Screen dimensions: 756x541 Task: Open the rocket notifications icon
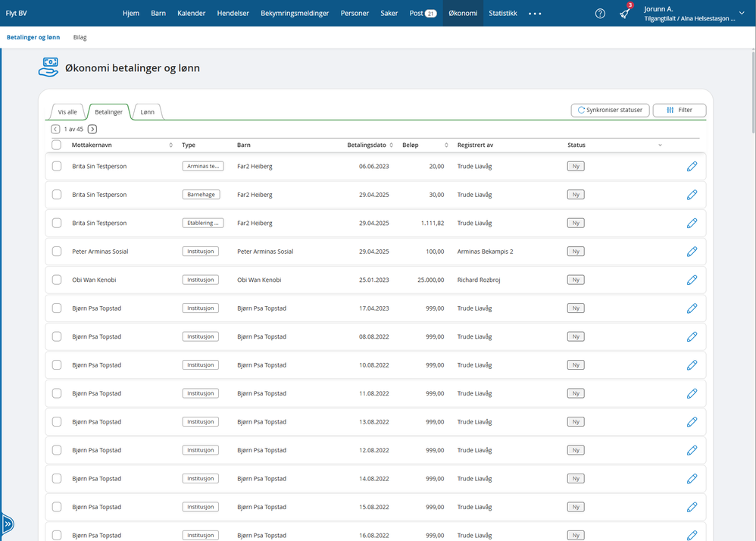click(x=624, y=14)
